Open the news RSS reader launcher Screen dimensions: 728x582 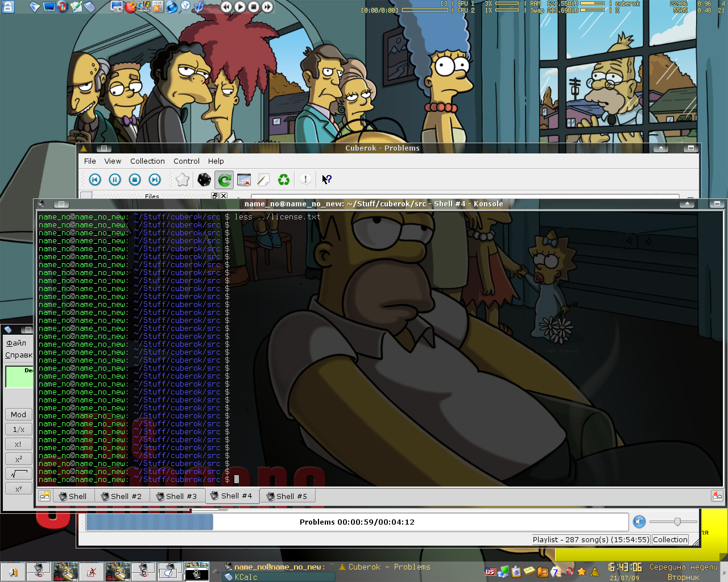click(x=158, y=7)
